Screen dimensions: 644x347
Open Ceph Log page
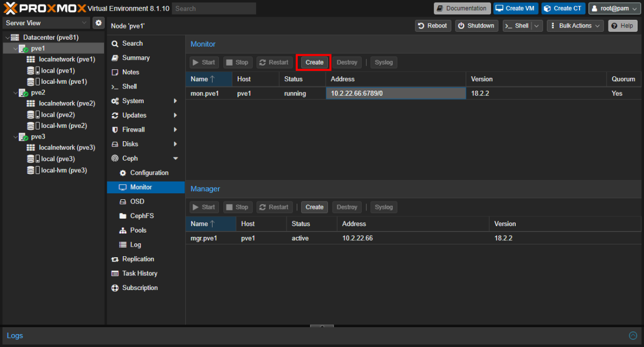pos(135,244)
